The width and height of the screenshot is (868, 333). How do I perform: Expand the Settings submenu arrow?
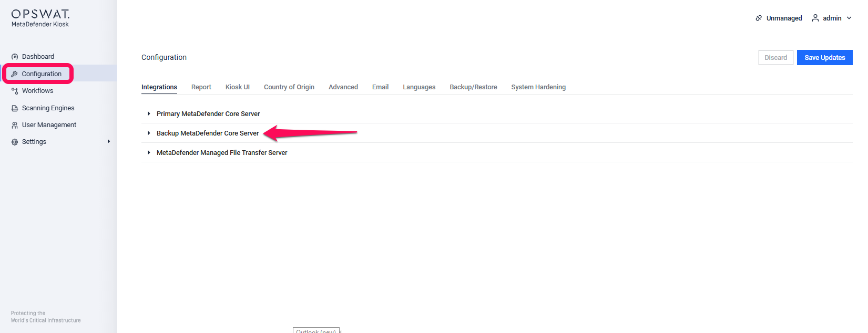tap(109, 141)
